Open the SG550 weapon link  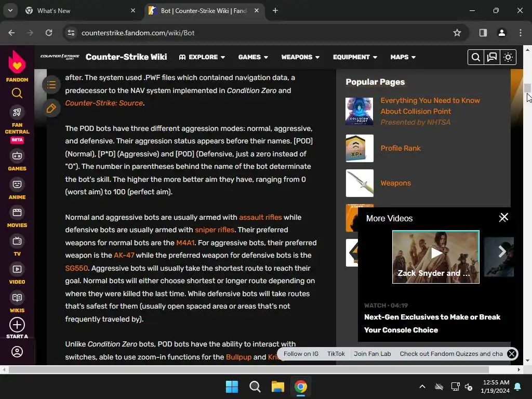[x=76, y=268]
